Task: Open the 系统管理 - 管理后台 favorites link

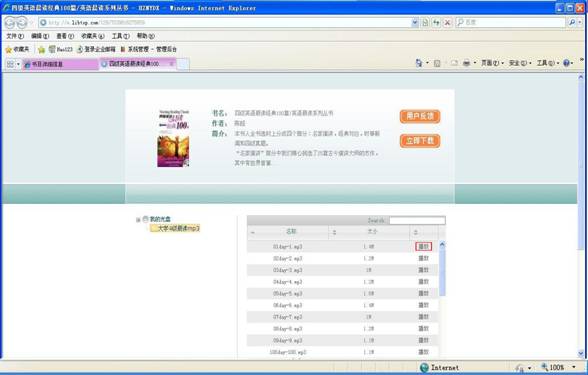Action: click(148, 49)
